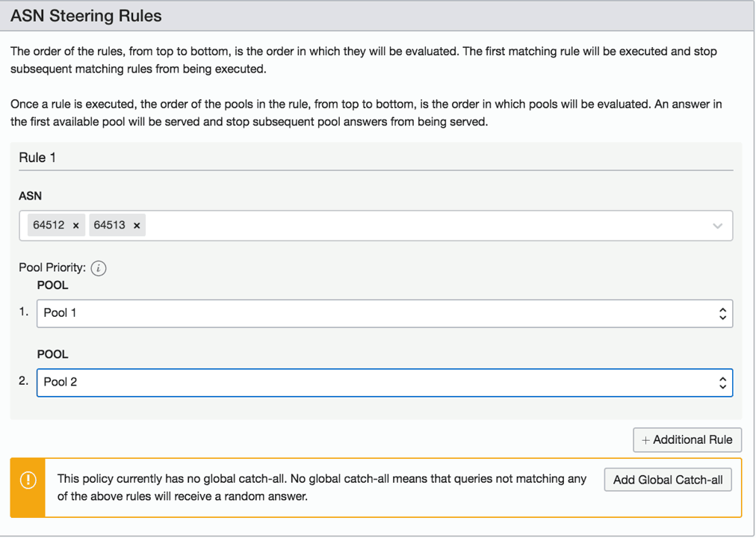
Task: Click inside the ASN input field
Action: click(x=374, y=224)
